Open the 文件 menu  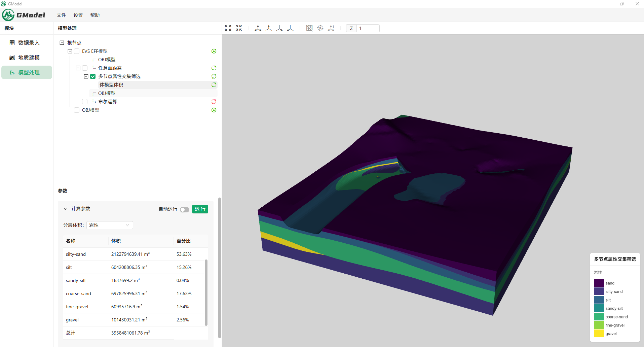(61, 15)
